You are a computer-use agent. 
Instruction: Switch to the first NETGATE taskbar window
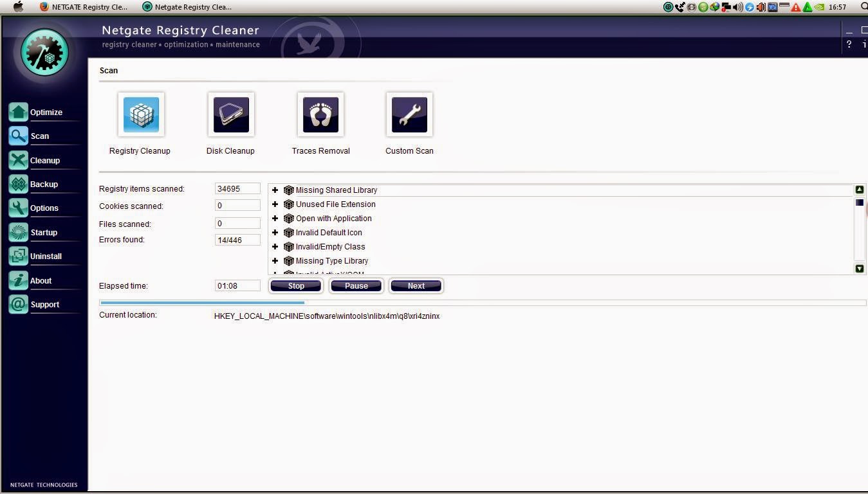point(82,7)
